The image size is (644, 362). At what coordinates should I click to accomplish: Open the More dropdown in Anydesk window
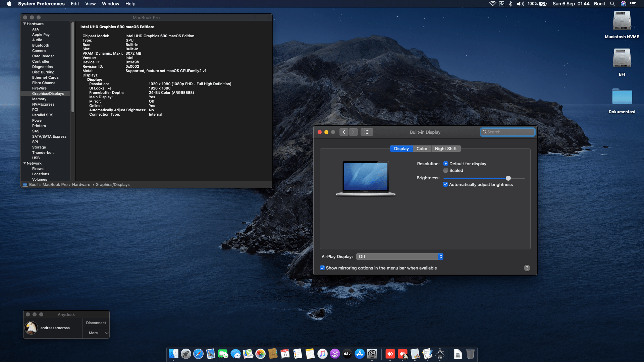coord(96,333)
